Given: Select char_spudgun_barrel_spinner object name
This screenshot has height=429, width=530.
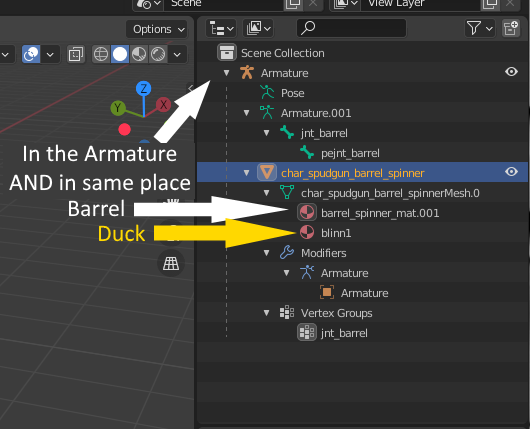Looking at the screenshot, I should click(353, 173).
